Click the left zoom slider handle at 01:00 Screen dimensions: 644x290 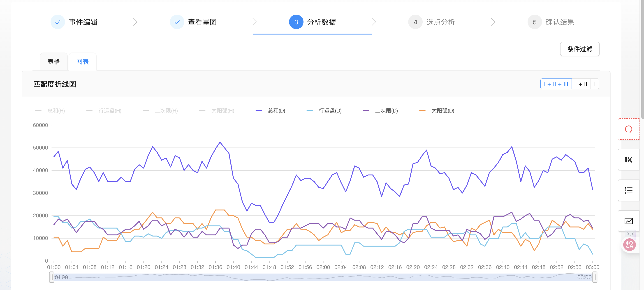pos(51,277)
